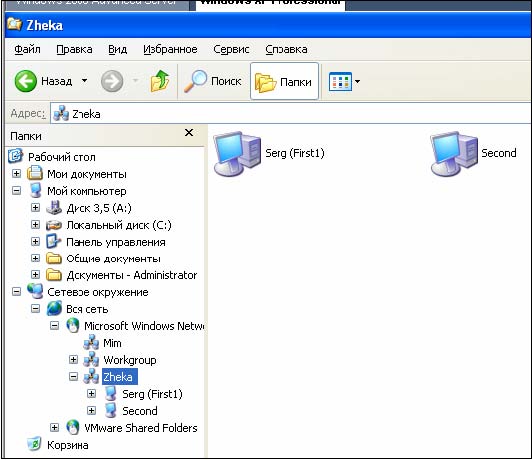
Task: Click the Мои документы folder icon
Action: click(35, 173)
